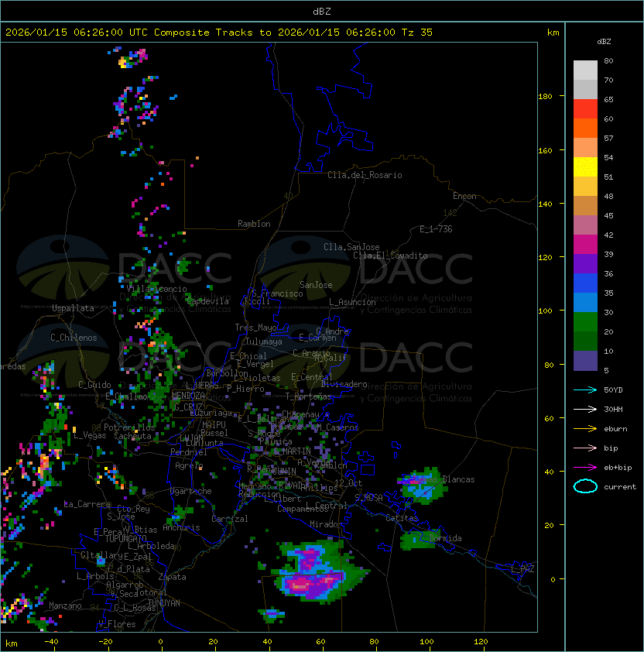
Task: Click the 'MENDOZA' city label
Action: [188, 395]
